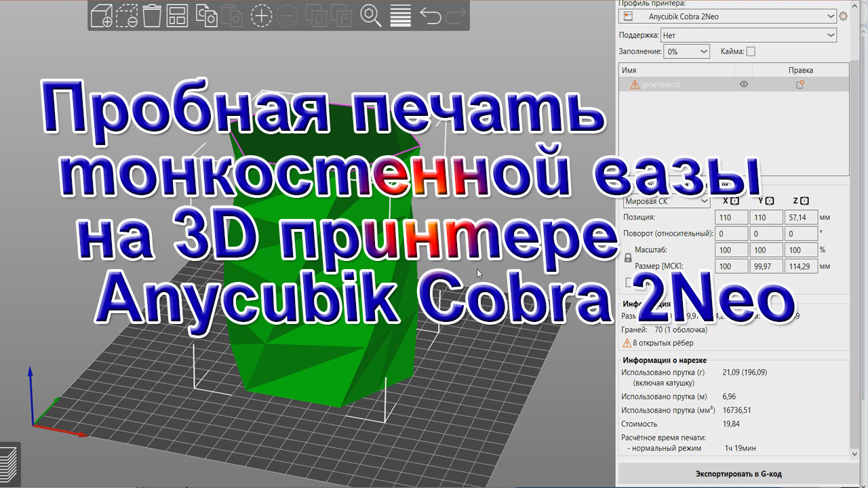Open search with the magnifier icon
The image size is (868, 488).
point(370,16)
